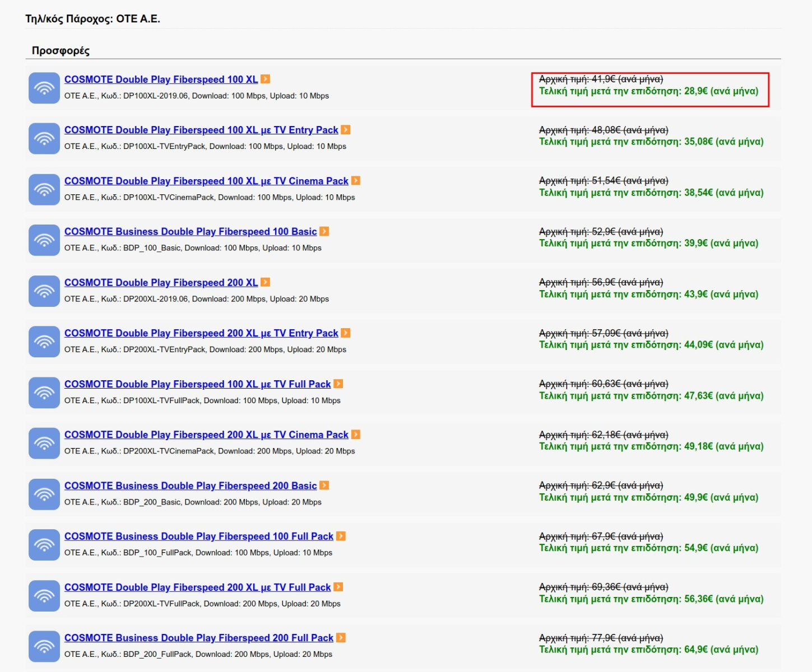Click the code line BDP_200_FullPack
The width and height of the screenshot is (812, 672).
coord(198,655)
